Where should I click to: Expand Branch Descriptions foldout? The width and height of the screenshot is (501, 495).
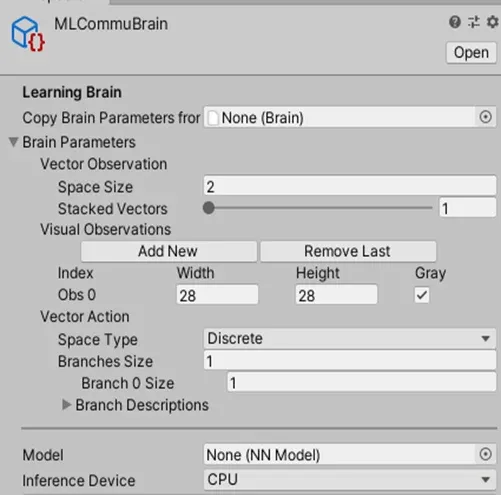click(x=66, y=405)
